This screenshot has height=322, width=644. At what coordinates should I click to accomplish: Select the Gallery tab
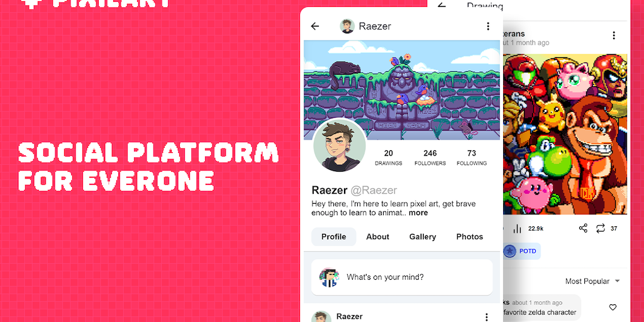[x=423, y=236]
